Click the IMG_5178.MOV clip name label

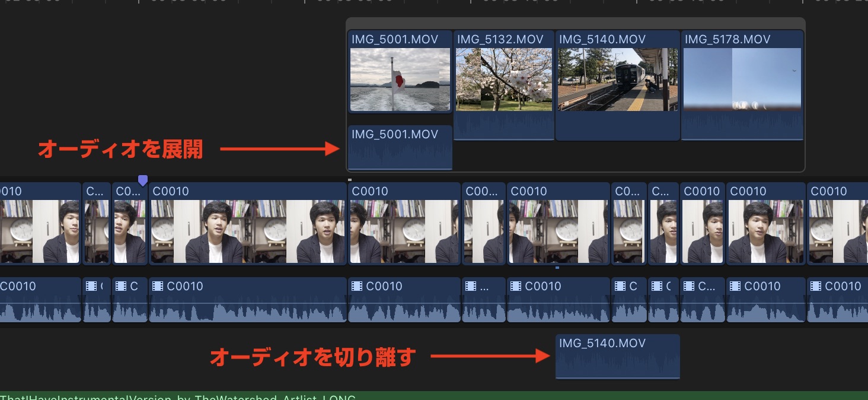pyautogui.click(x=727, y=39)
